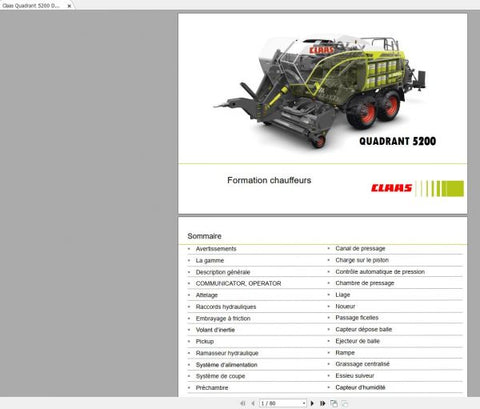Close the Claas Quadrant 5200 tab

pos(69,6)
